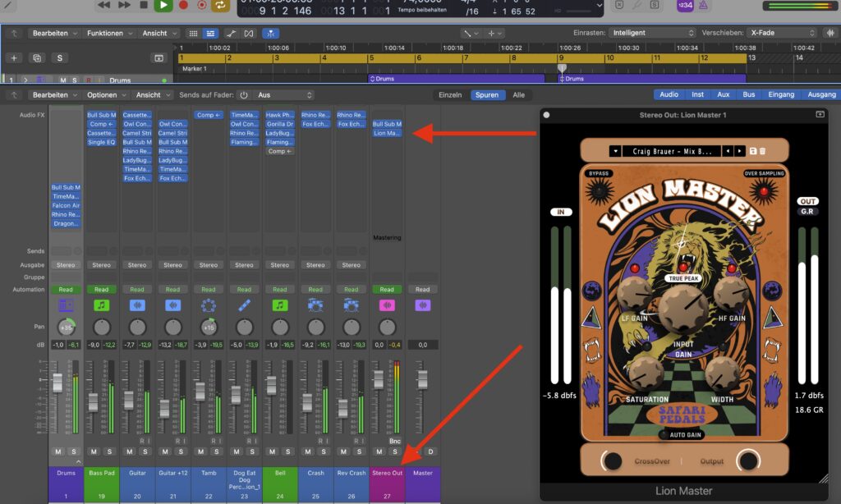Screen dimensions: 841x504
Task: Open mixer Ansicht menu
Action: pyautogui.click(x=153, y=95)
